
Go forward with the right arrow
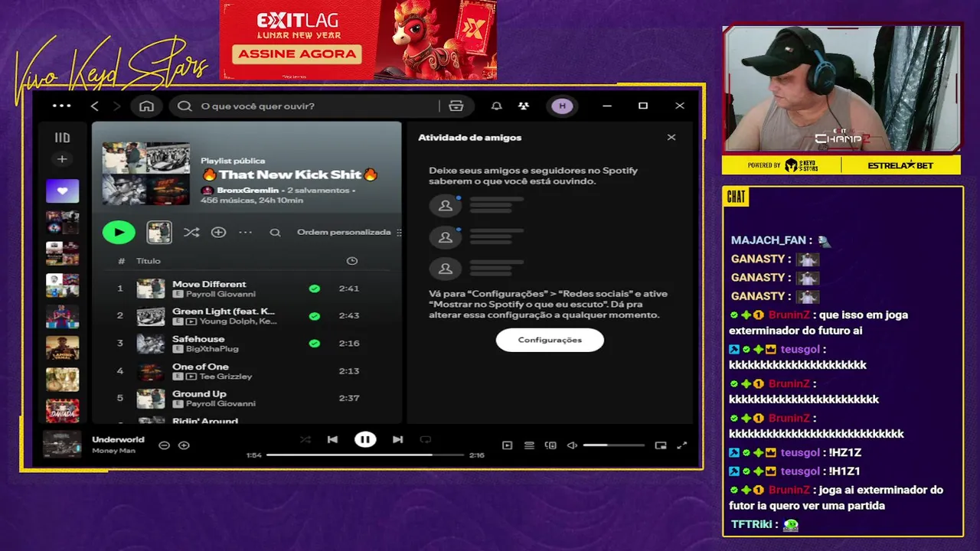[117, 106]
